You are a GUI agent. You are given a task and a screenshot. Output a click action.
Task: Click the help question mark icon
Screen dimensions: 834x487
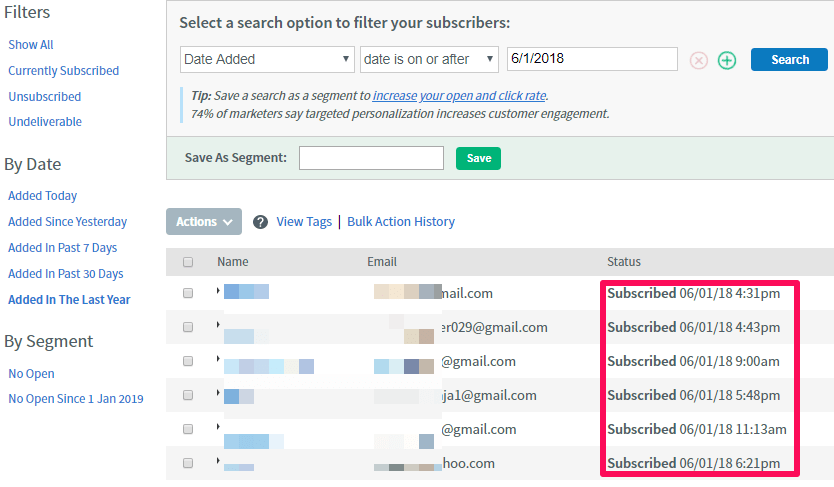[x=260, y=222]
